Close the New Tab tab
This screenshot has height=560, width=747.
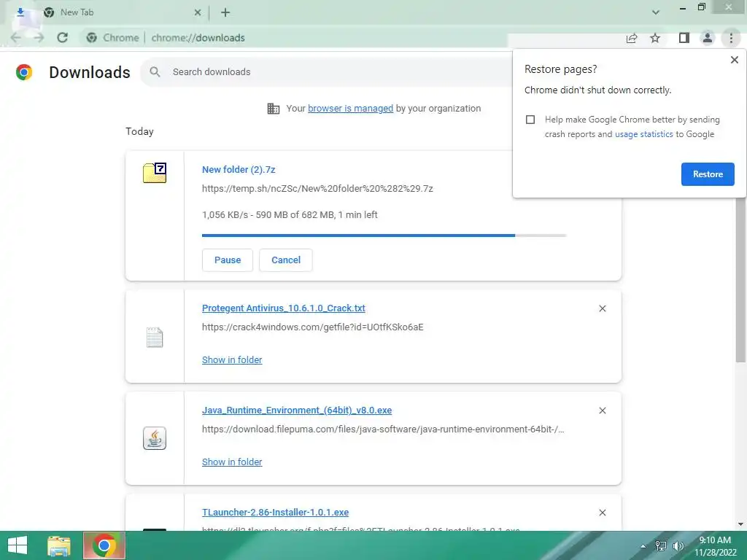click(198, 13)
